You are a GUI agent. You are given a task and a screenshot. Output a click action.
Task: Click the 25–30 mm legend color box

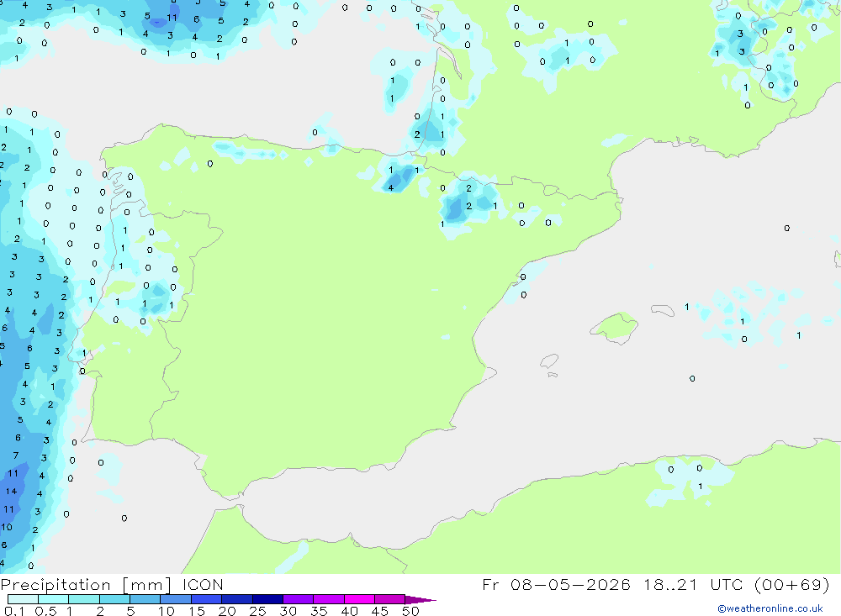pos(267,599)
